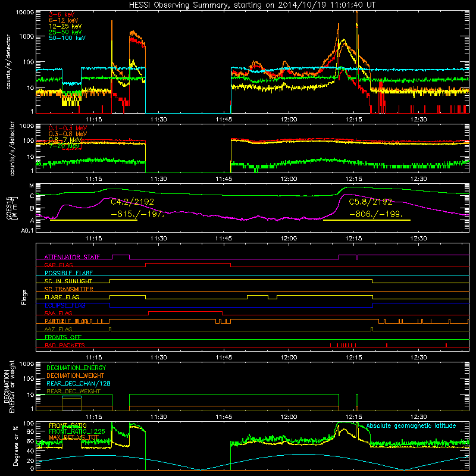Click the ECLIPSE FLAG label
The width and height of the screenshot is (476, 476).
[x=65, y=305]
